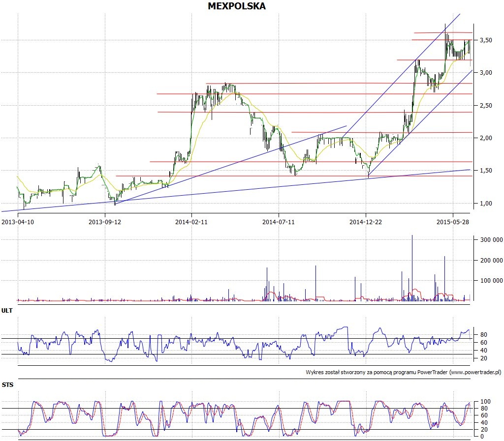Click the ULT scale value 40
This screenshot has height=441, width=504.
[x=484, y=351]
